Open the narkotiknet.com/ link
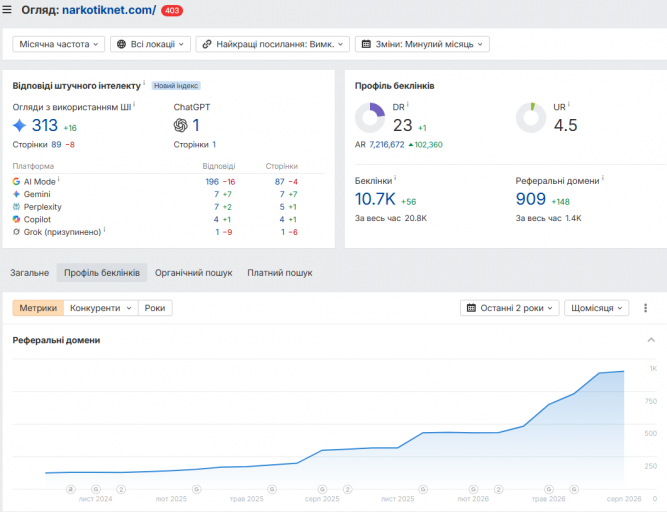The width and height of the screenshot is (667, 512). 109,10
